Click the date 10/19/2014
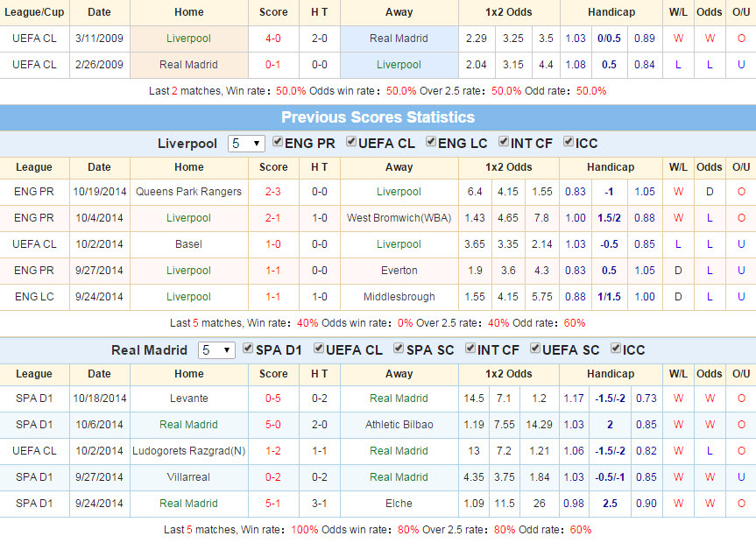This screenshot has height=543, width=756. pyautogui.click(x=99, y=192)
